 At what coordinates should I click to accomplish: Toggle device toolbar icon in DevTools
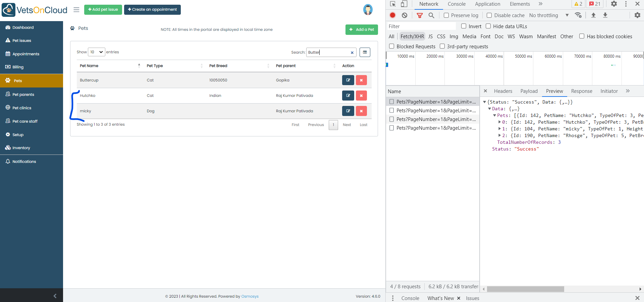[x=404, y=4]
